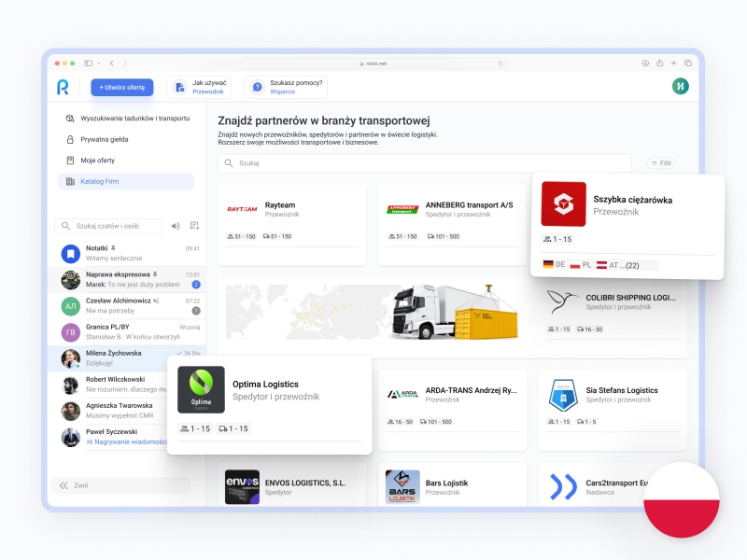This screenshot has height=560, width=747.
Task: Click the Utwórz ofertę button
Action: point(122,87)
